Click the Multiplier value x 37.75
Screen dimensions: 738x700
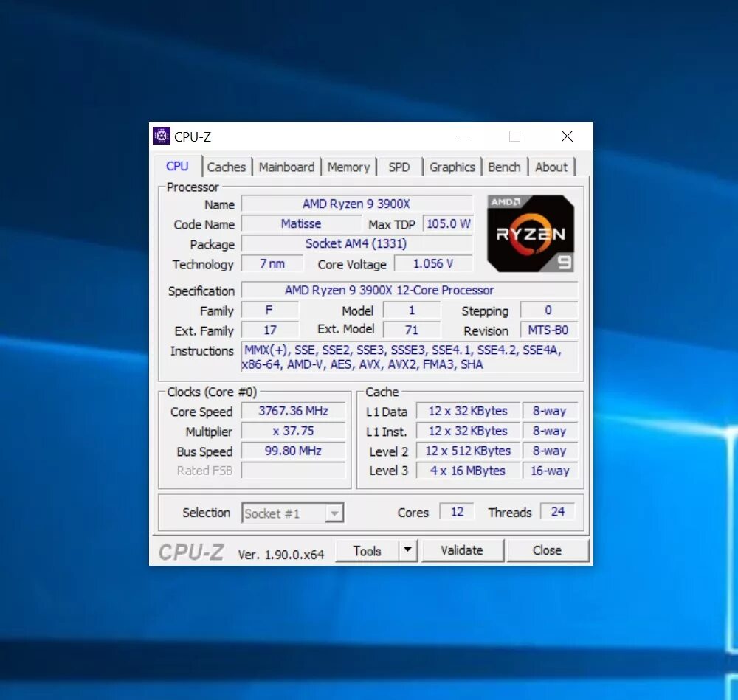coord(293,431)
